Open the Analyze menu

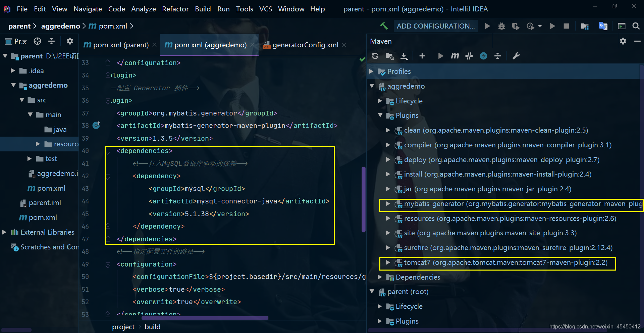[x=144, y=9]
